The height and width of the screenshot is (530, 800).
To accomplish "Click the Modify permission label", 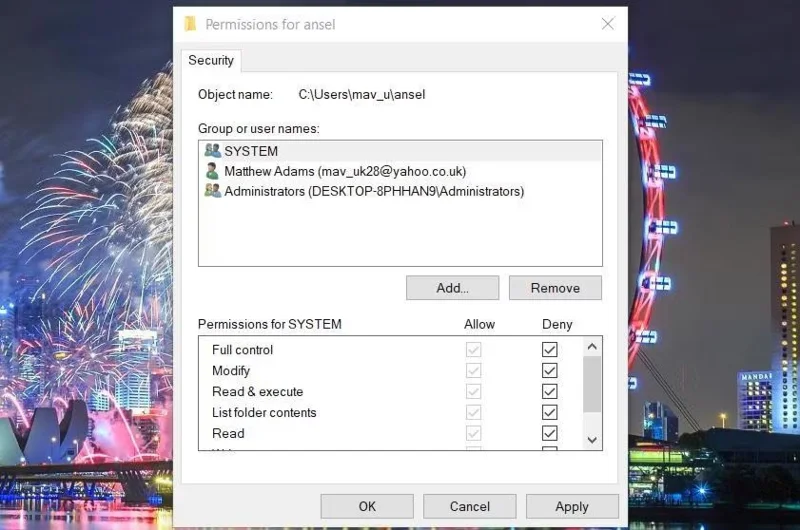I will [x=231, y=370].
